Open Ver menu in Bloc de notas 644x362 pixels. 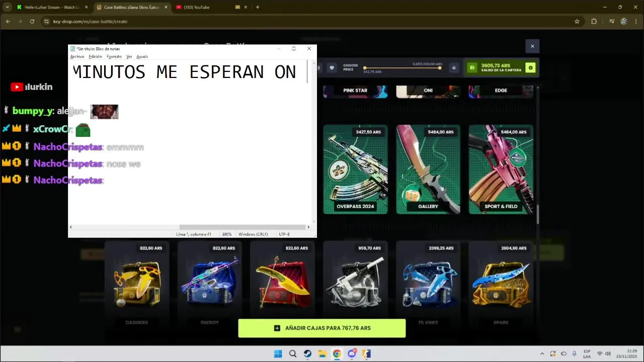pos(129,56)
